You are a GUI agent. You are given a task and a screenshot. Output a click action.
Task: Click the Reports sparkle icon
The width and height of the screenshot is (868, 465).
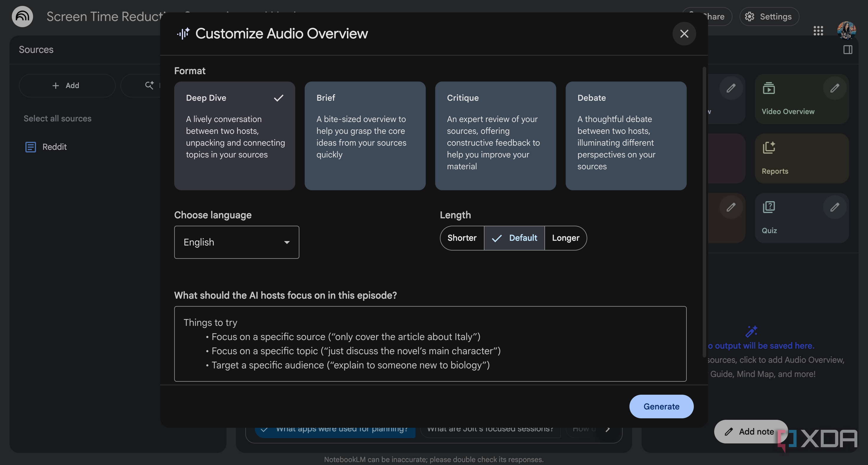(769, 147)
